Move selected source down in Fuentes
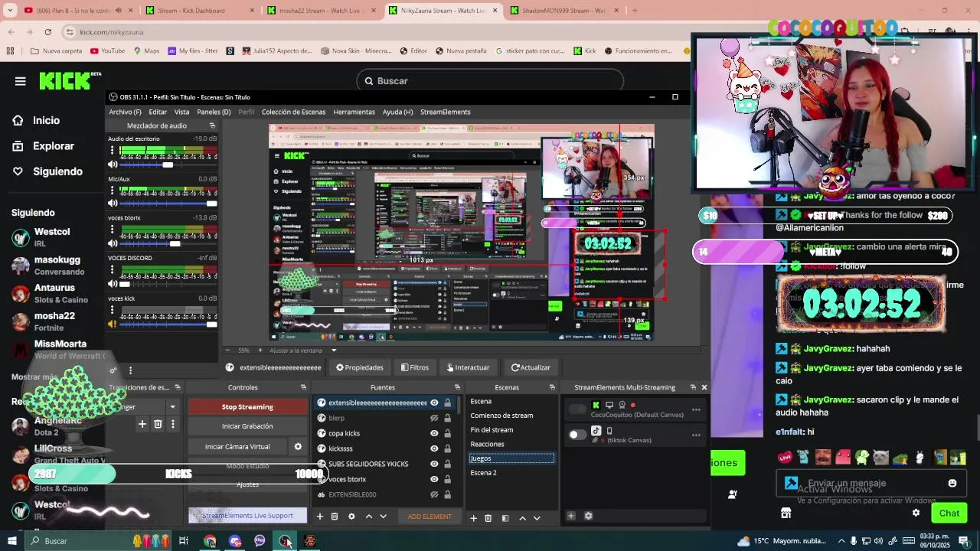Viewport: 980px width, 551px height. click(x=384, y=517)
